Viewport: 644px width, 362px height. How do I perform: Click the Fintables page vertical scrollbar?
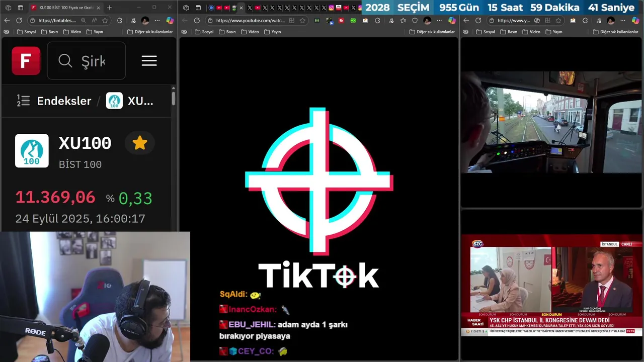[x=174, y=98]
